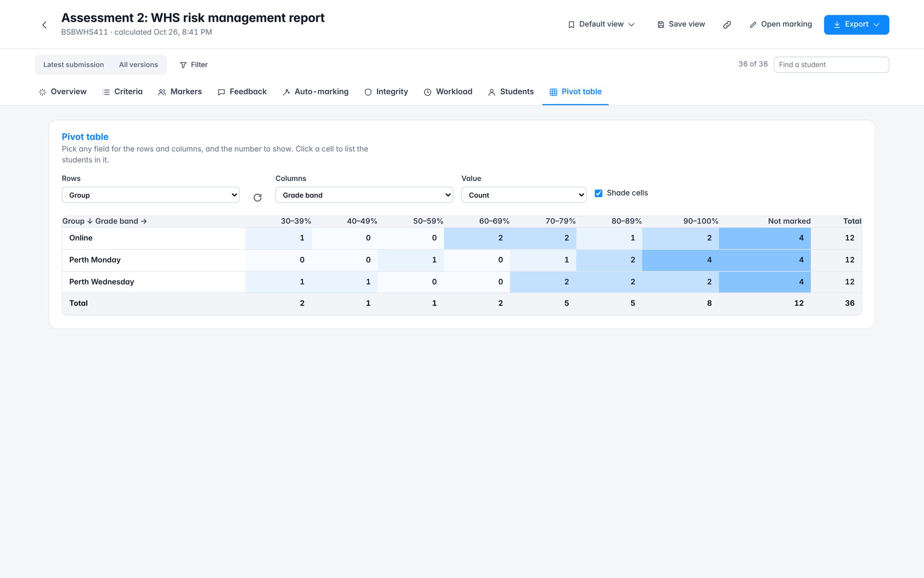
Task: Uncheck the Shade cells checkbox
Action: [599, 193]
